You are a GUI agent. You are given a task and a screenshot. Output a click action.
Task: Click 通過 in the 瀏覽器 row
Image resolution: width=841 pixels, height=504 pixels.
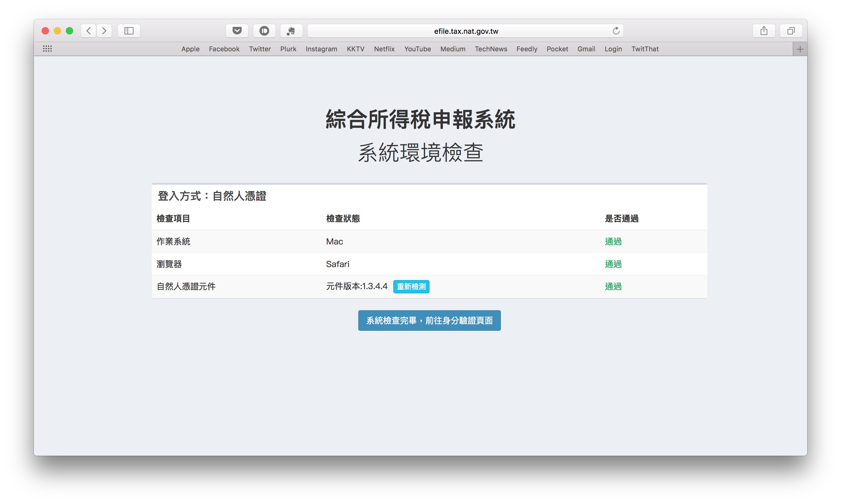(613, 264)
